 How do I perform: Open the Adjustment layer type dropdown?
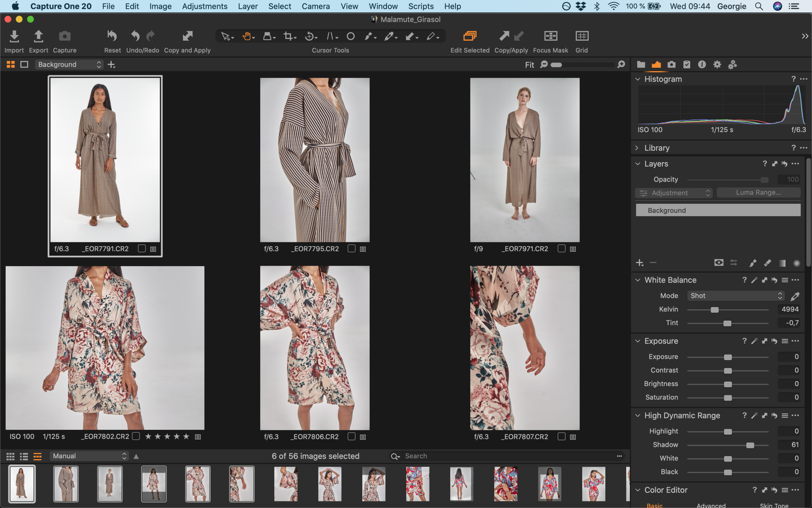pos(674,193)
